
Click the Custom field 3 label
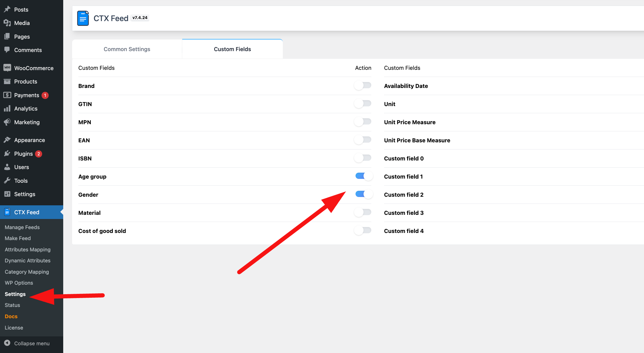point(404,213)
